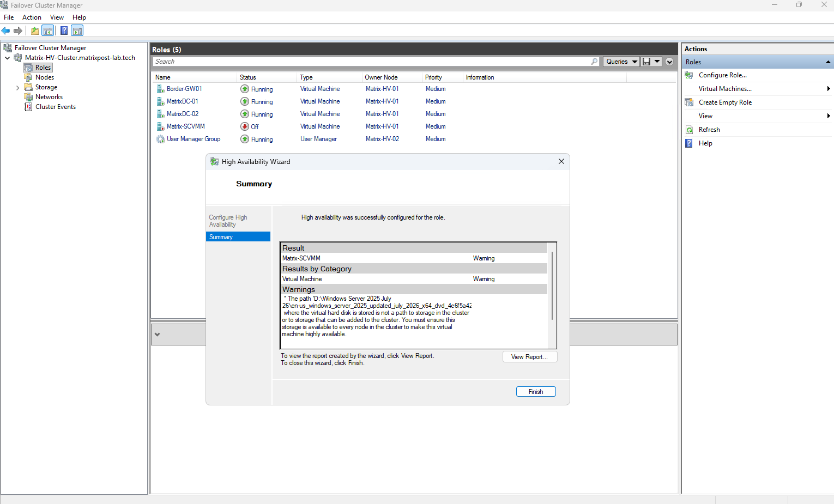This screenshot has width=834, height=504.
Task: Open the Virtual Machines submenu arrow
Action: pyautogui.click(x=828, y=89)
